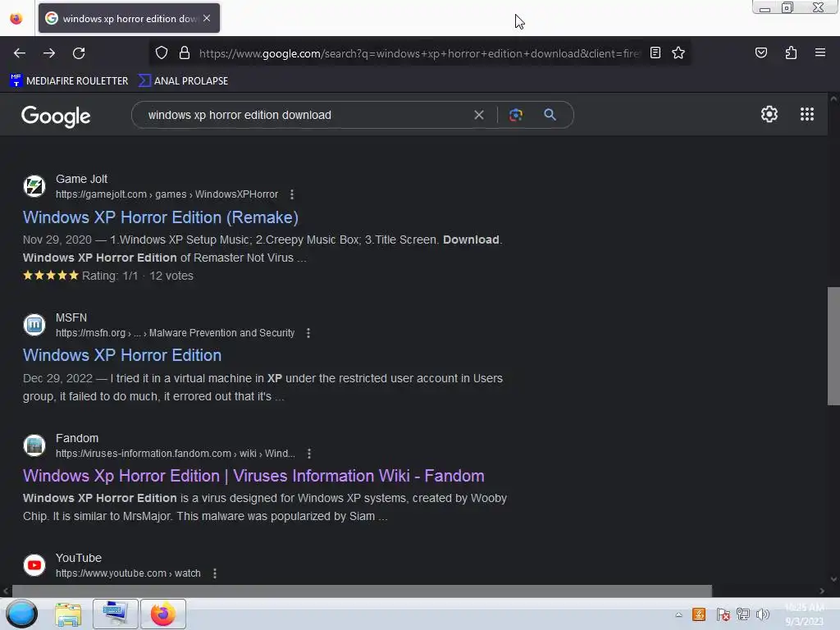Open Firefox hamburger application menu
Screen dimensions: 840x630
pyautogui.click(x=819, y=52)
